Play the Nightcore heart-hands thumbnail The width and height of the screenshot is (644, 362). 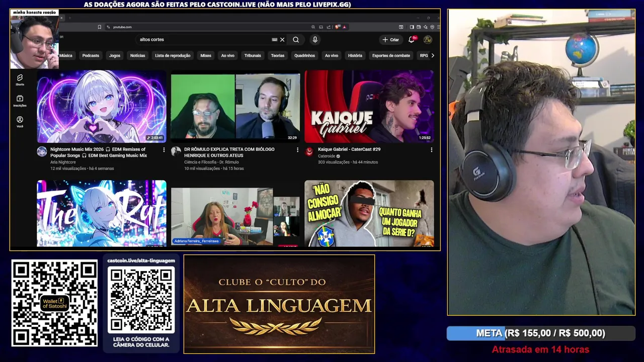click(x=102, y=107)
